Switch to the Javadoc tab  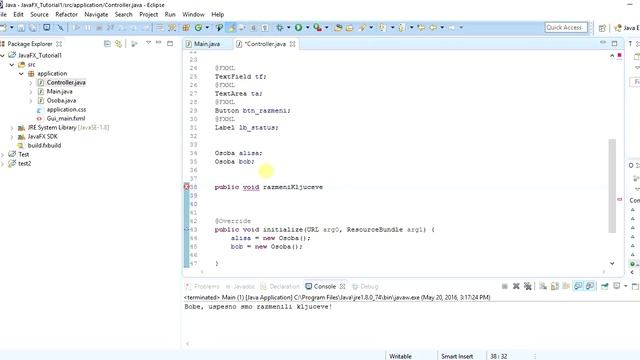(240, 287)
